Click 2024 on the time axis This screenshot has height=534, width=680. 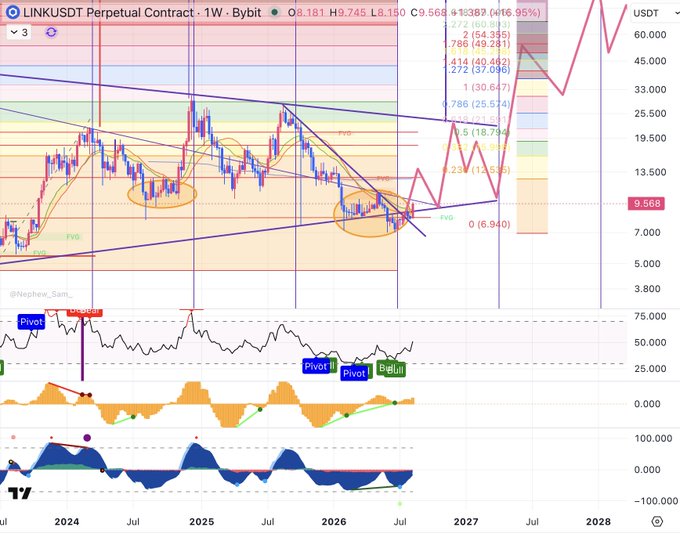pos(67,521)
